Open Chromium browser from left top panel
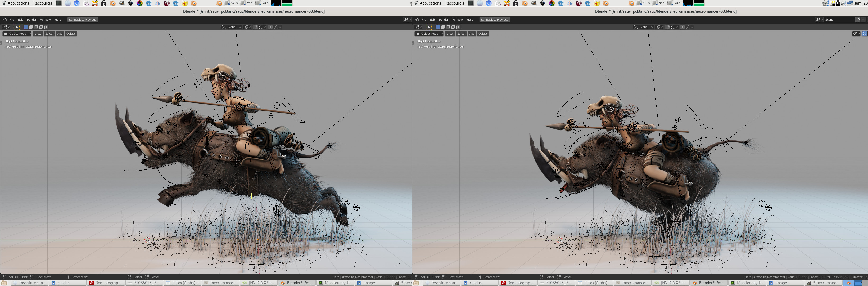Viewport: 868px width, 286px height. pos(77,3)
